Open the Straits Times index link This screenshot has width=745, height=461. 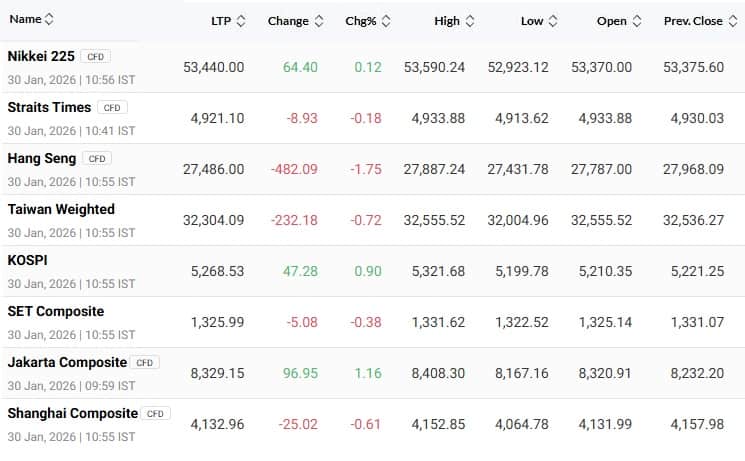point(49,107)
